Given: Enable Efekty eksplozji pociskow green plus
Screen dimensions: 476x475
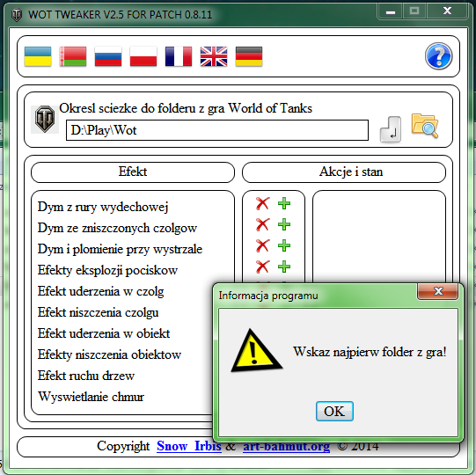Looking at the screenshot, I should click(284, 267).
